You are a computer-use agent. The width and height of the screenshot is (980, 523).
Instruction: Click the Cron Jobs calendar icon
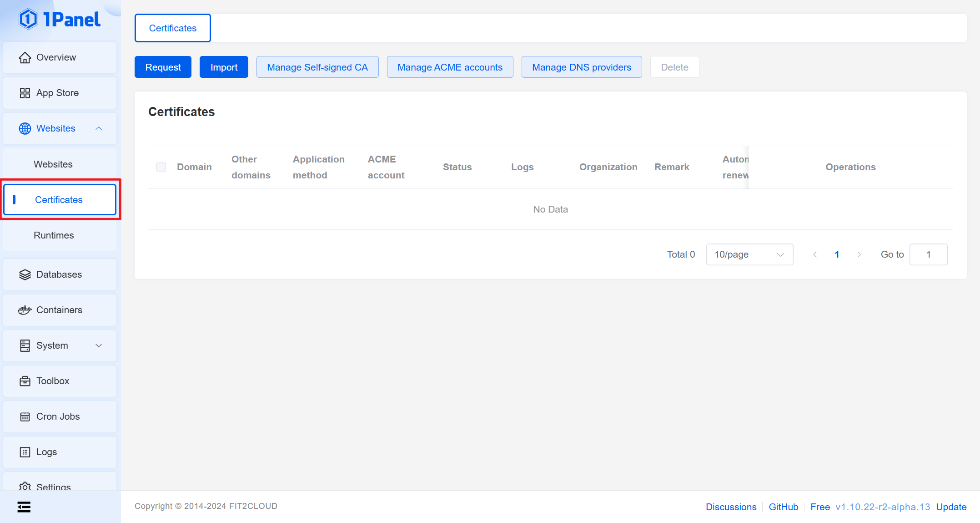(25, 416)
